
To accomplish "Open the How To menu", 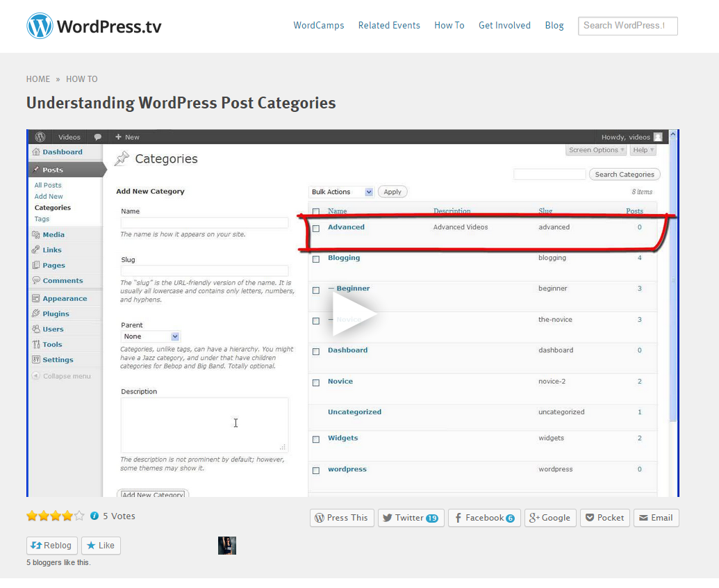I will pos(449,25).
